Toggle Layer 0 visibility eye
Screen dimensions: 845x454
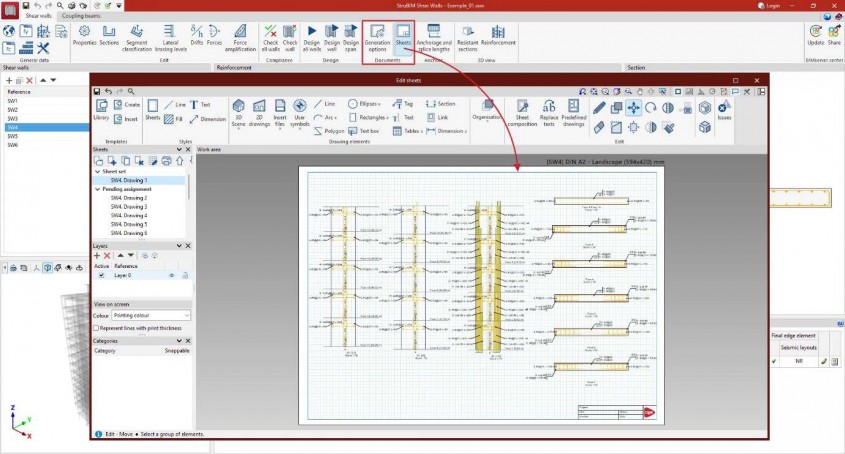(x=172, y=275)
